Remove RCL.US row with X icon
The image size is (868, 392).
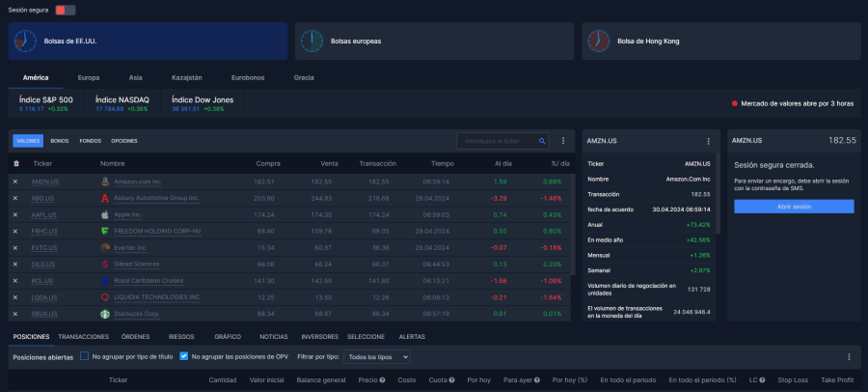[x=15, y=281]
